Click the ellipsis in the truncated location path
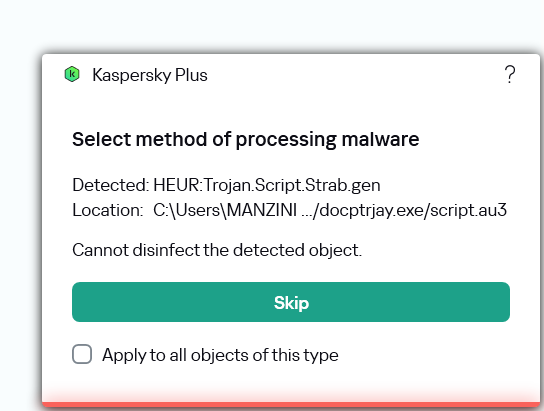Screen dimensions: 544x411 click(307, 212)
